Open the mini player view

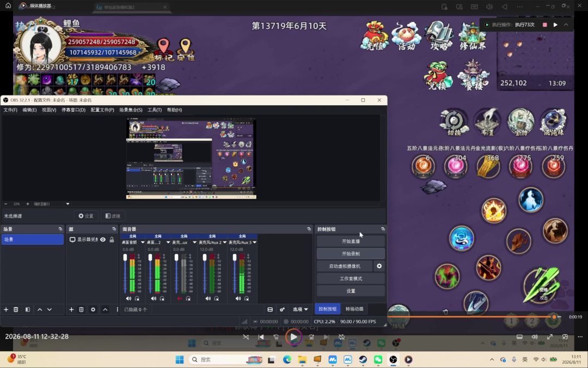click(x=565, y=337)
